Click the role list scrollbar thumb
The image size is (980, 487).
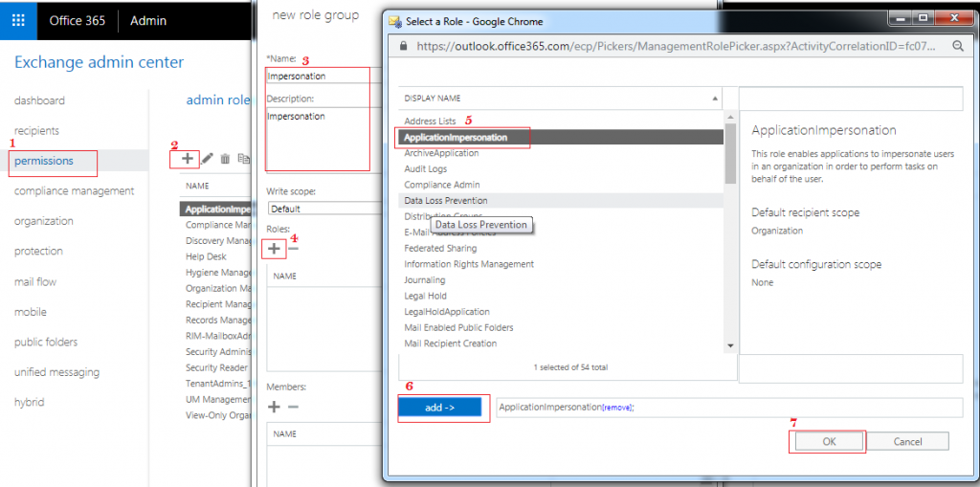(730, 153)
